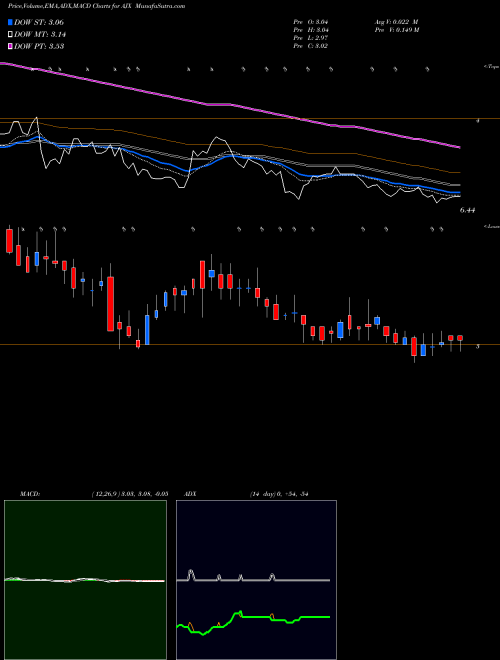
Task: Click the 'Pre H: 3.04' value
Action: pos(311,30)
